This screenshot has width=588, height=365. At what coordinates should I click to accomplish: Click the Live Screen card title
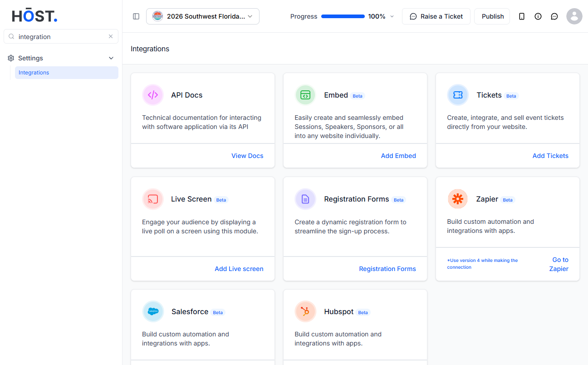tap(191, 199)
